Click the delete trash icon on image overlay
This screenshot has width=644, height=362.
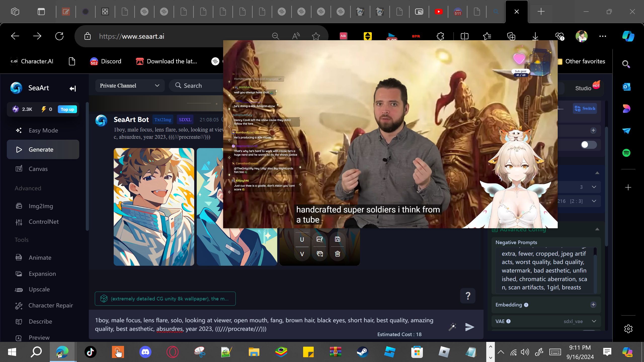pos(338,254)
